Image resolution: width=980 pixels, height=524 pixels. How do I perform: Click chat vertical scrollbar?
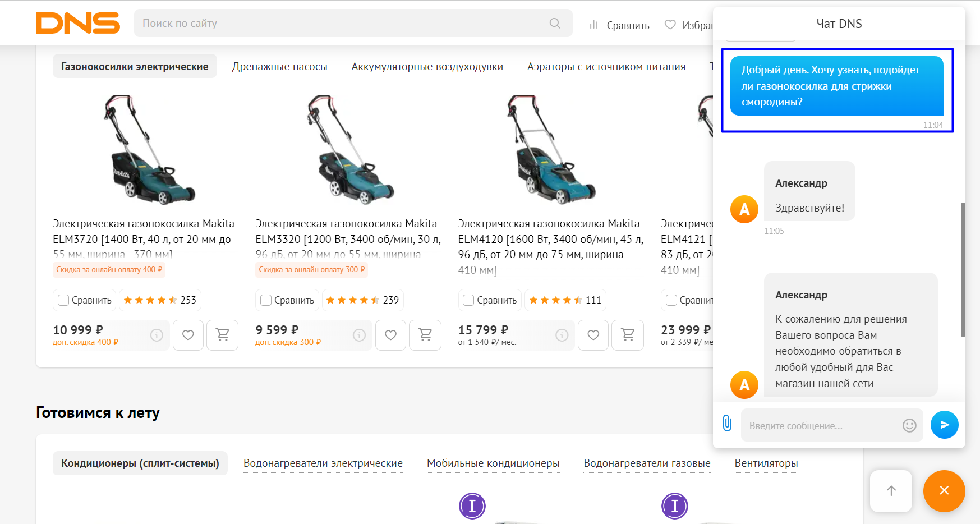pyautogui.click(x=963, y=269)
